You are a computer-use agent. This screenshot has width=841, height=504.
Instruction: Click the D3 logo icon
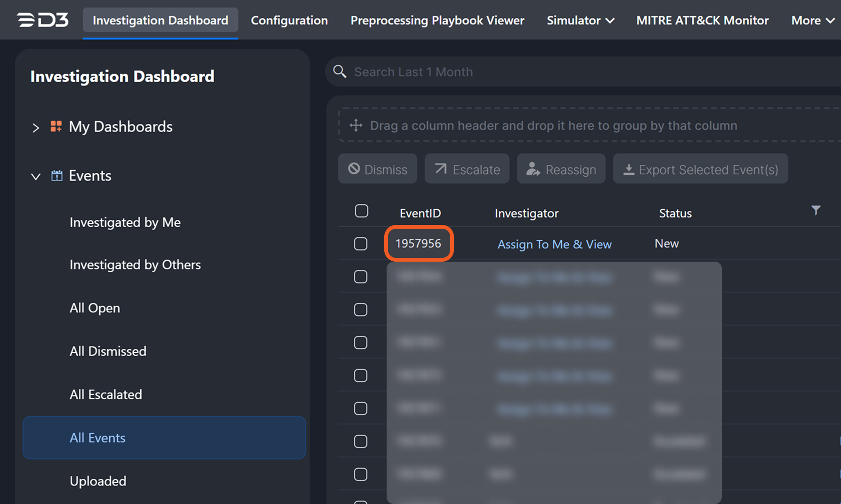coord(43,20)
